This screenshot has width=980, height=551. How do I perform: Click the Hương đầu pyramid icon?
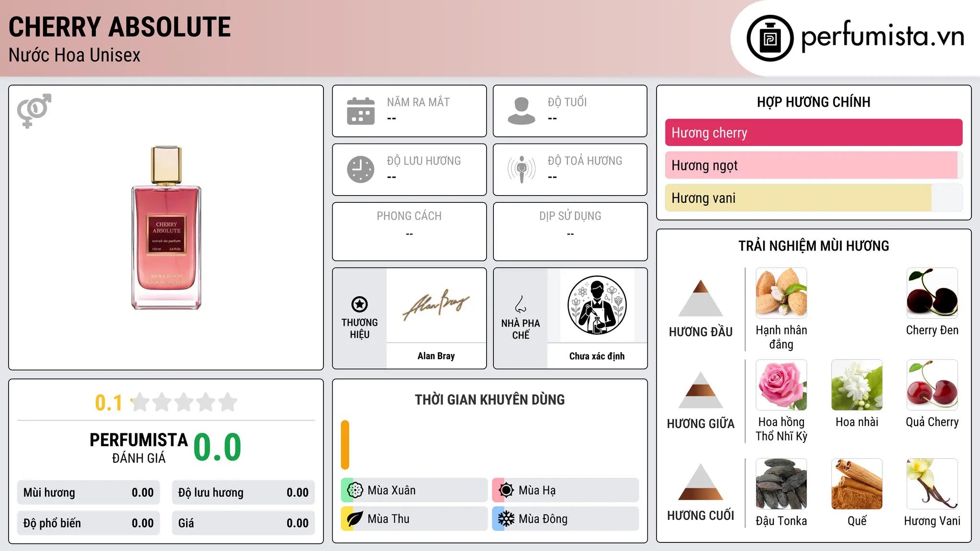(x=701, y=298)
